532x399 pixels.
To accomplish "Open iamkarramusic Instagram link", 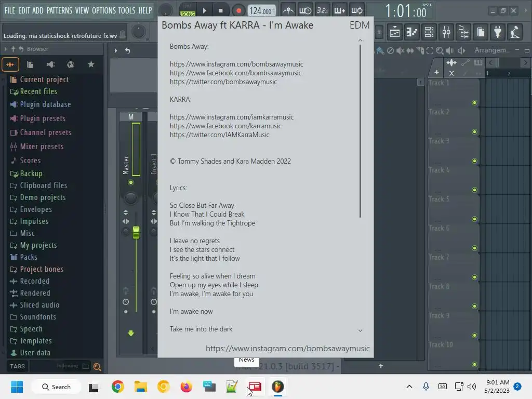I will tap(232, 117).
